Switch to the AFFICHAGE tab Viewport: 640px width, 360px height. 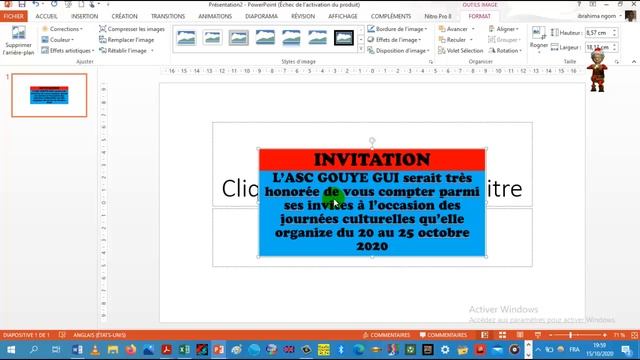point(343,16)
